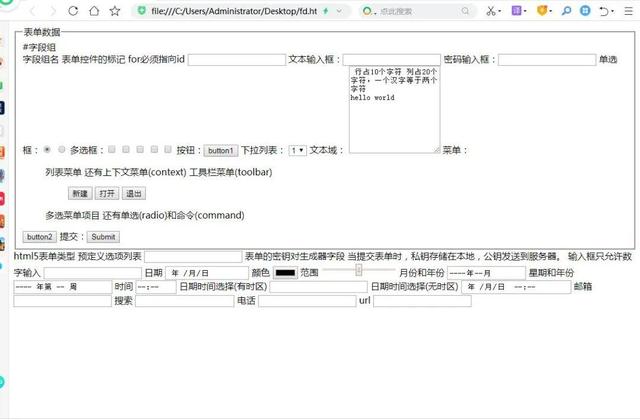640x420 pixels.
Task: Click the button2 button
Action: point(40,237)
